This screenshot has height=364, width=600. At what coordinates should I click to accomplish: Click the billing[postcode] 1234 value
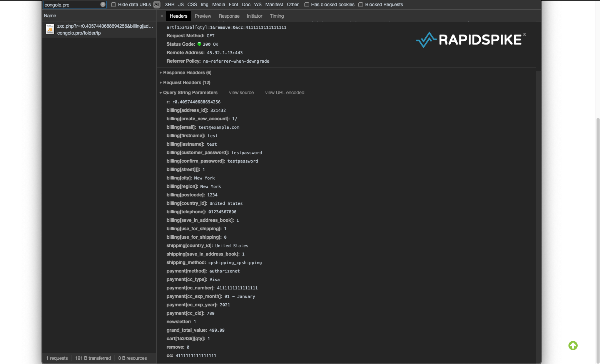pyautogui.click(x=212, y=195)
